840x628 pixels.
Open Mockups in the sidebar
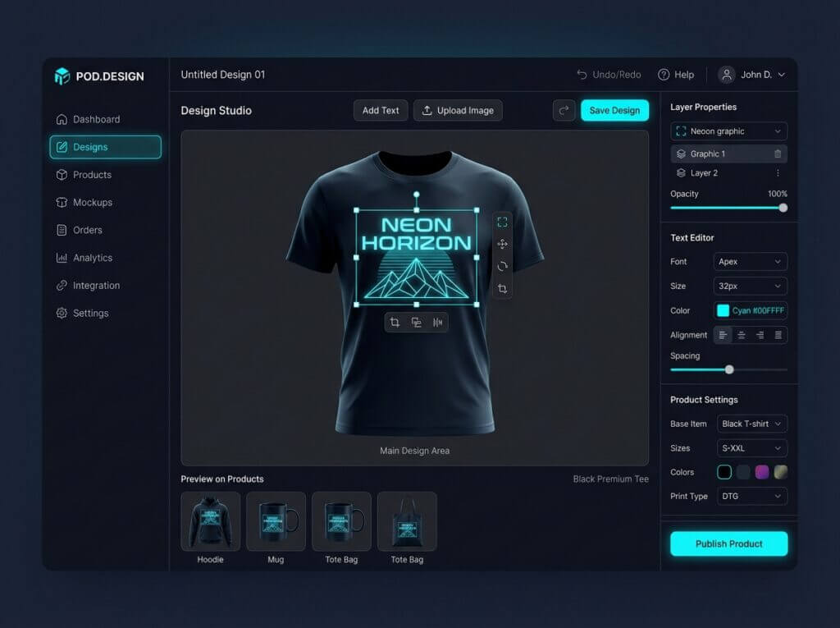(106, 202)
